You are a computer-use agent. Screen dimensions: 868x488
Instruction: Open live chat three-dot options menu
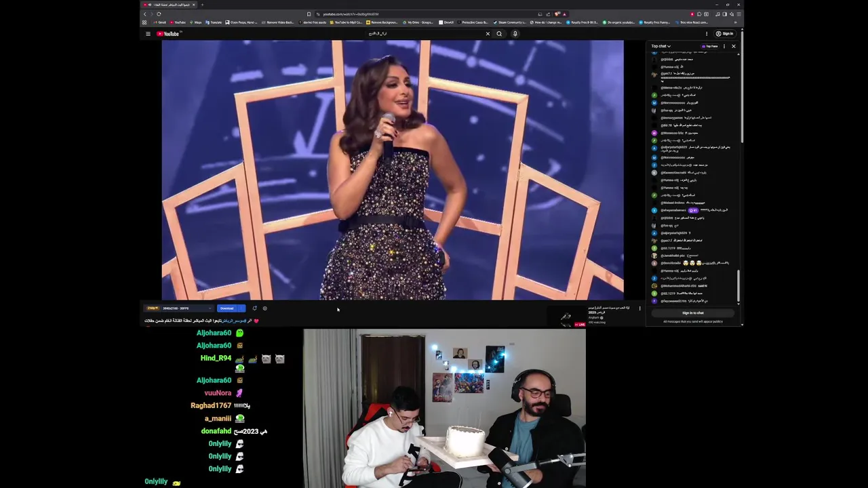click(x=724, y=46)
